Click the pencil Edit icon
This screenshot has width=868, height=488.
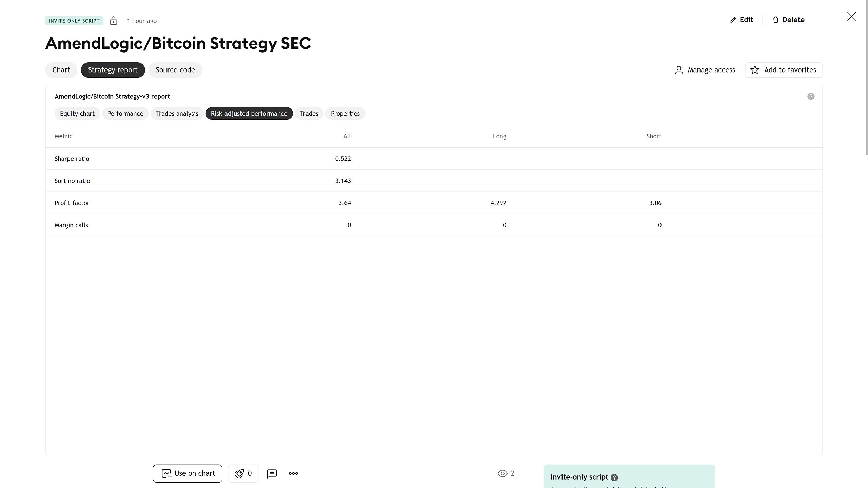click(x=733, y=20)
